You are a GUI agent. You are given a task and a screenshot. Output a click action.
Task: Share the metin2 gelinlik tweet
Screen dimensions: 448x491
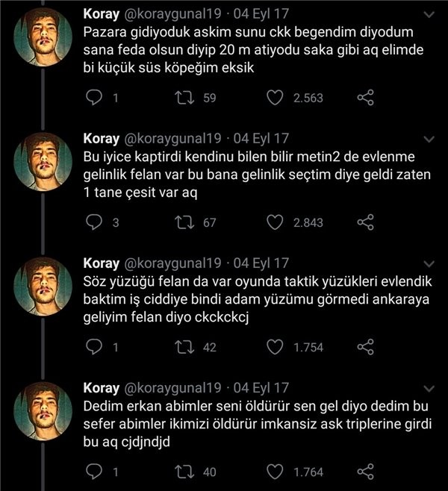[x=366, y=222]
